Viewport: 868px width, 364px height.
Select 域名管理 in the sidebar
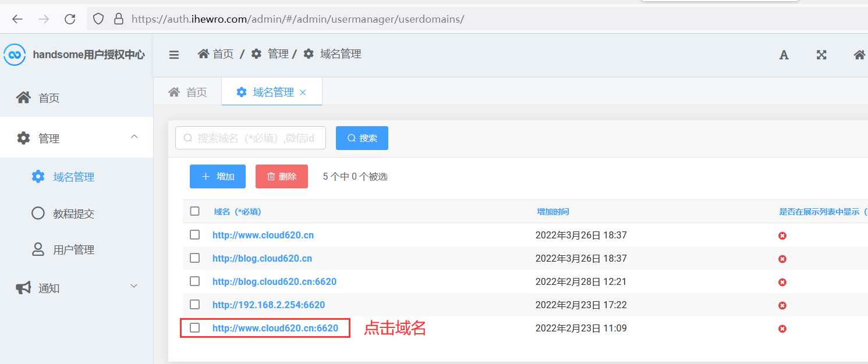(x=76, y=177)
